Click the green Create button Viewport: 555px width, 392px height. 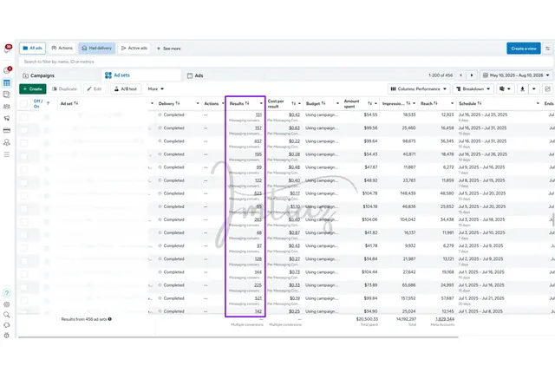click(33, 88)
